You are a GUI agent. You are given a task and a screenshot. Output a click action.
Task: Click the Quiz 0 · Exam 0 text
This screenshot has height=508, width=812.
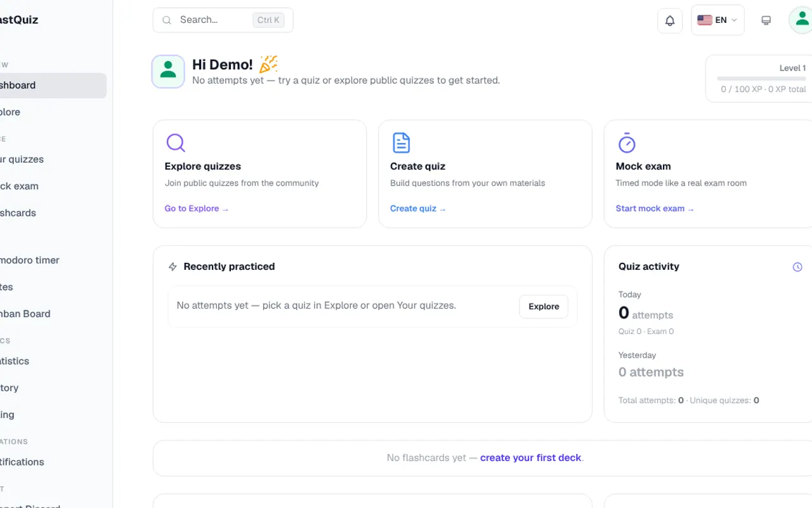pyautogui.click(x=646, y=331)
